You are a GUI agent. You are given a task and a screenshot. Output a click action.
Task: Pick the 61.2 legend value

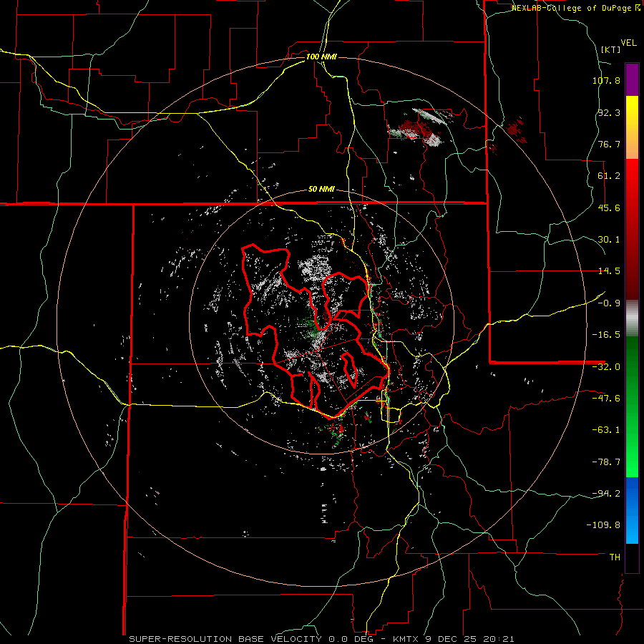[609, 176]
